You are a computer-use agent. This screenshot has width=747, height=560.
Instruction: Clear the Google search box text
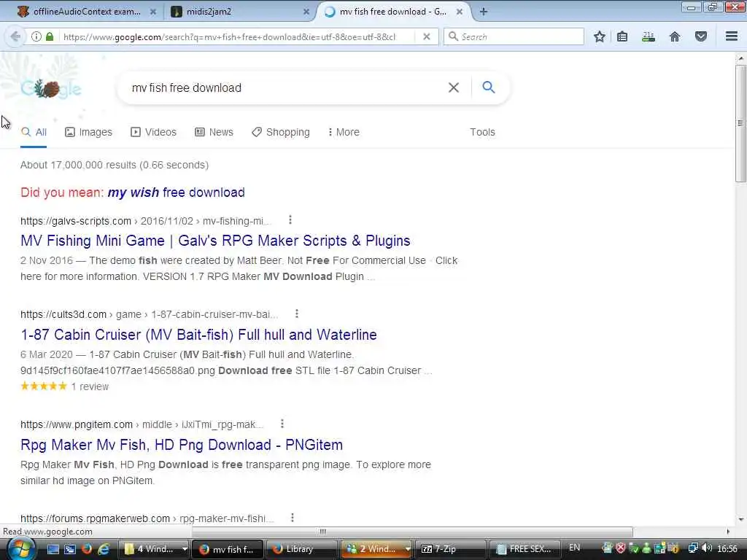454,87
